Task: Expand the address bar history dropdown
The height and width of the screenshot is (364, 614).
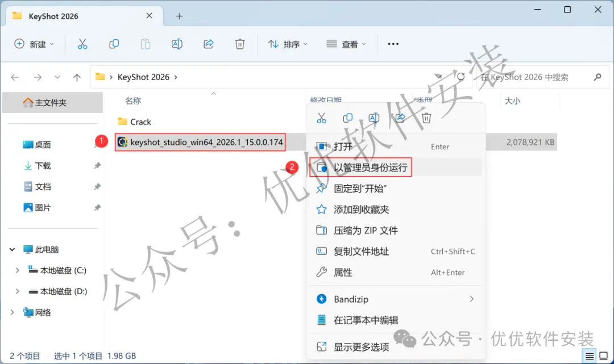Action: 438,77
